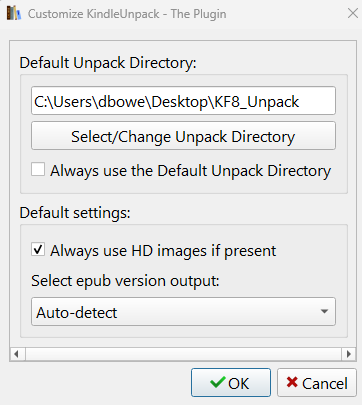Enable the Always use Default Unpack Directory checkbox
Screen dimensions: 362x405
tap(38, 169)
